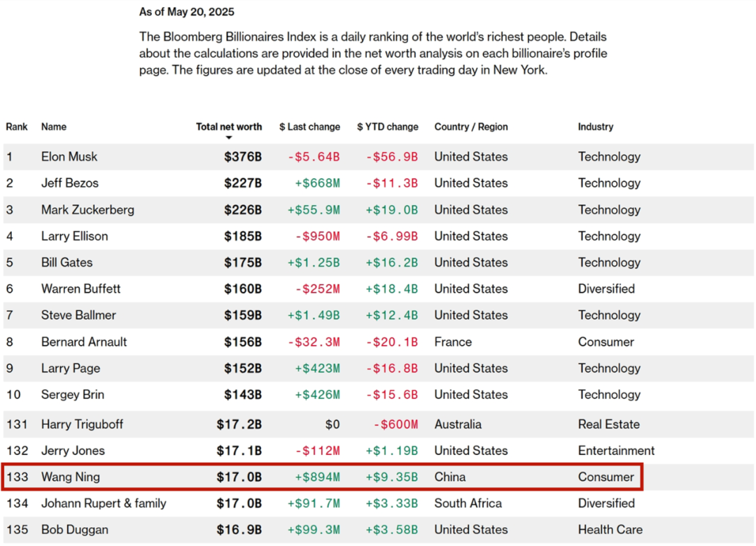756x546 pixels.
Task: Select the Mark Zuckerberg name link
Action: pos(87,210)
